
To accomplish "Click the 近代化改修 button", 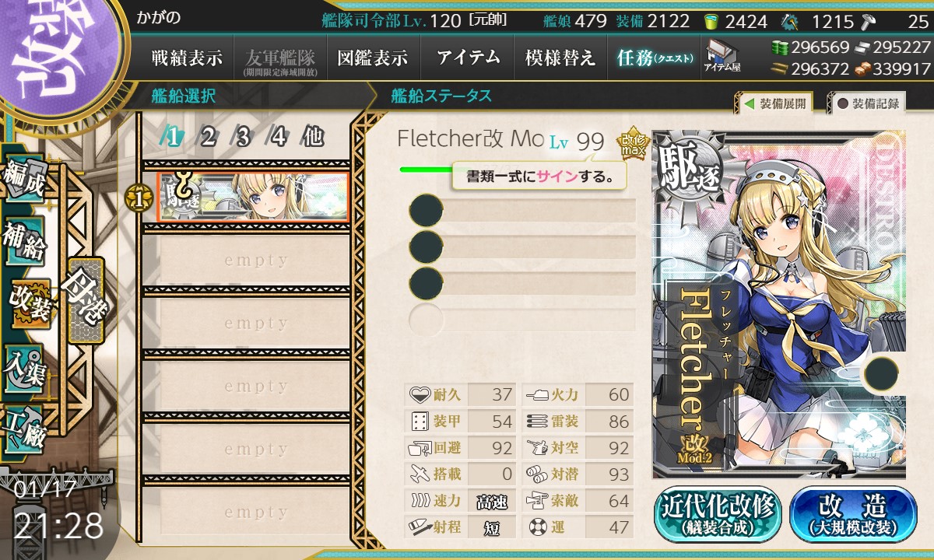I will click(x=718, y=514).
